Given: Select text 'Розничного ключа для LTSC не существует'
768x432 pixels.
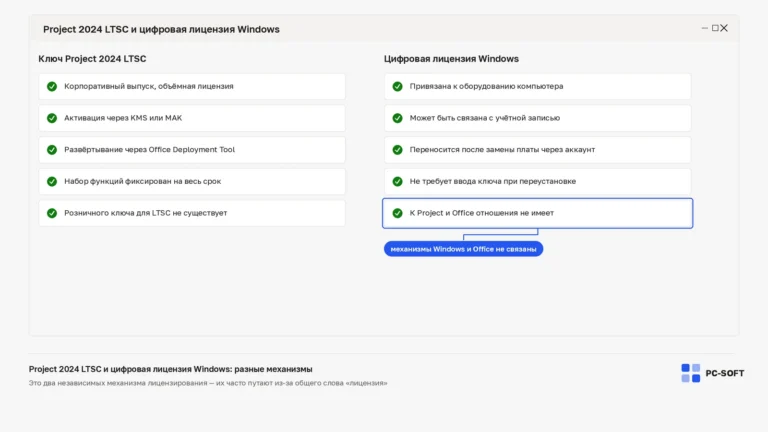Looking at the screenshot, I should point(145,213).
